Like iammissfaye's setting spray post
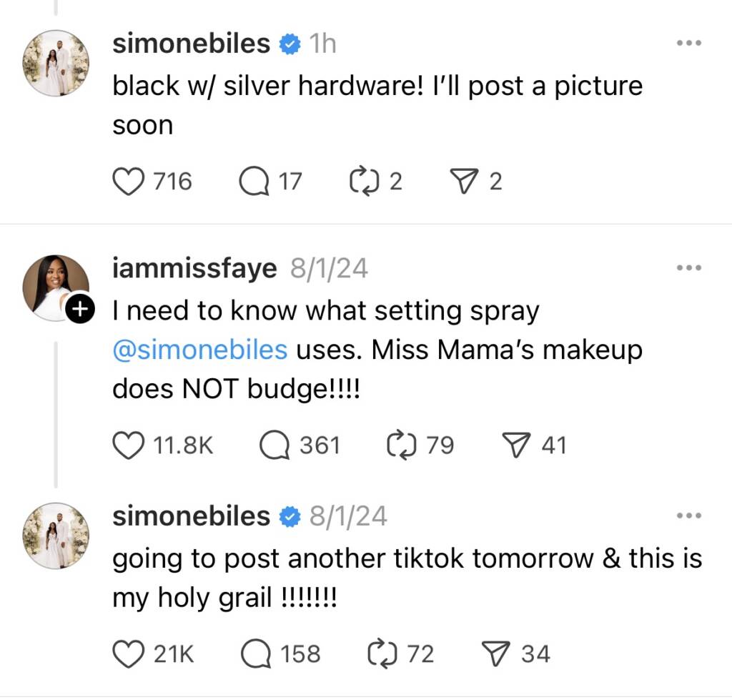The height and width of the screenshot is (700, 732). click(129, 445)
